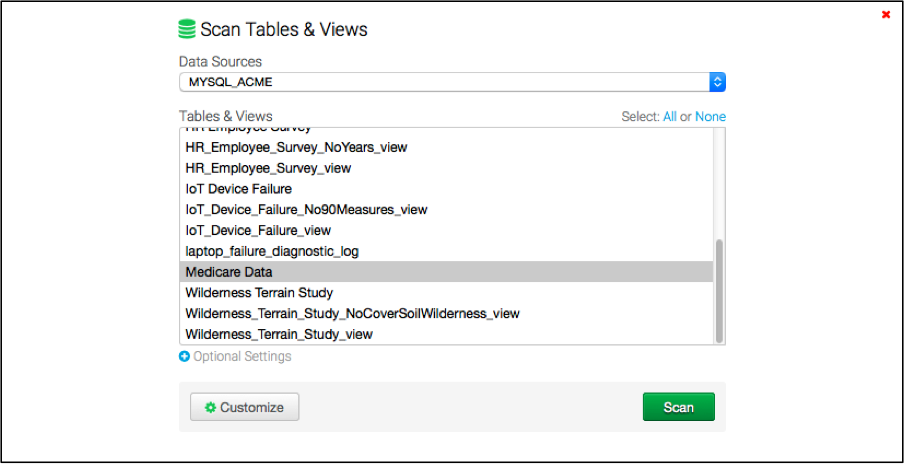Close the dialog with red X
Image resolution: width=904 pixels, height=464 pixels.
[886, 14]
